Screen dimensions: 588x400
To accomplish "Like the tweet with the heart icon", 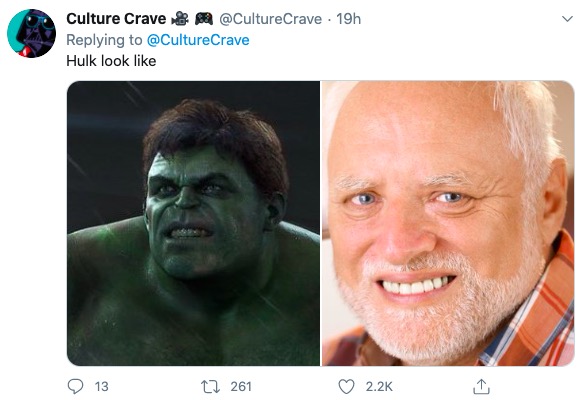I will 346,387.
